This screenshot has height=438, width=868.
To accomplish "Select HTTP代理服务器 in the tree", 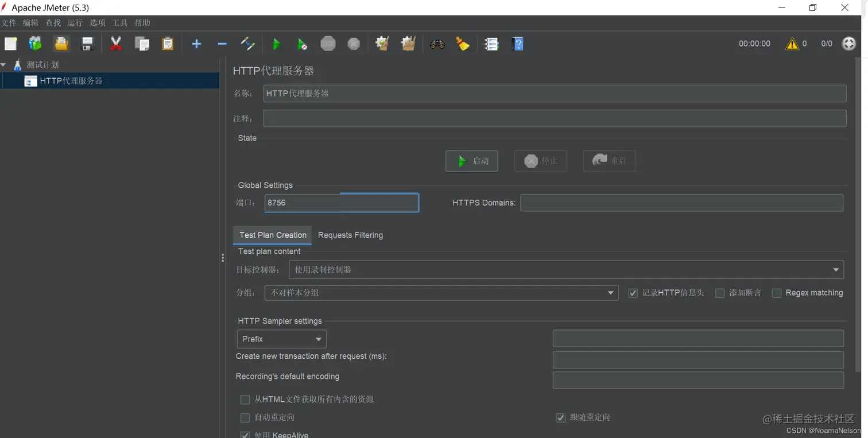I will [x=71, y=81].
